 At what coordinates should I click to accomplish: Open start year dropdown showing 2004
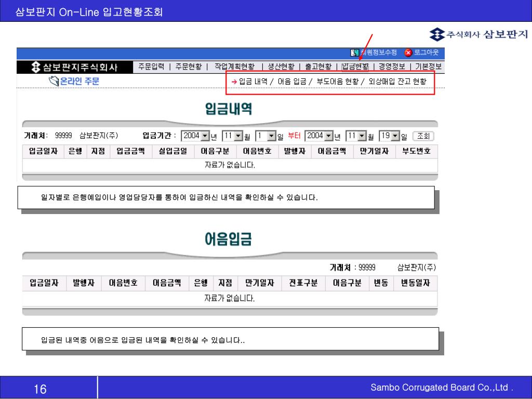195,136
